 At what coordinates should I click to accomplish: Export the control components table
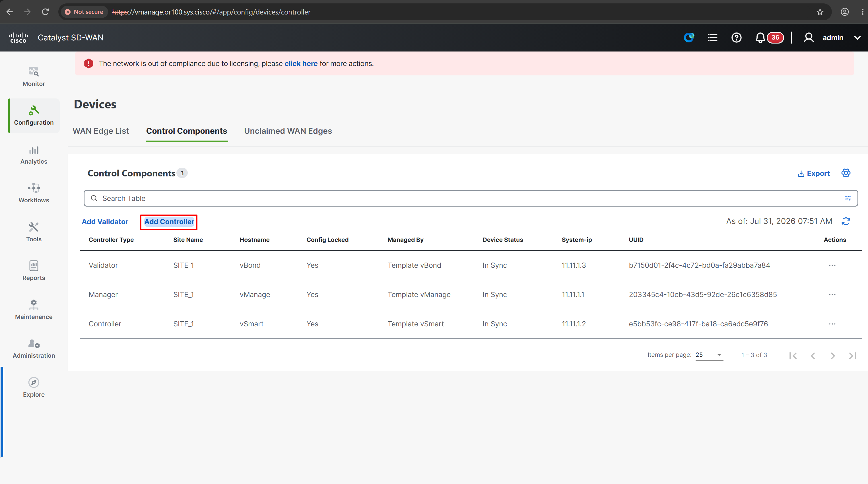coord(814,173)
